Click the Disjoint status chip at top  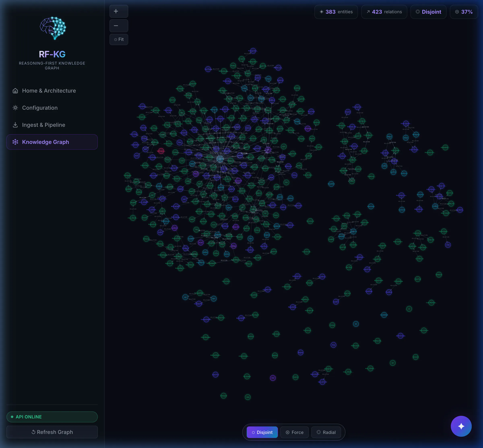point(428,12)
